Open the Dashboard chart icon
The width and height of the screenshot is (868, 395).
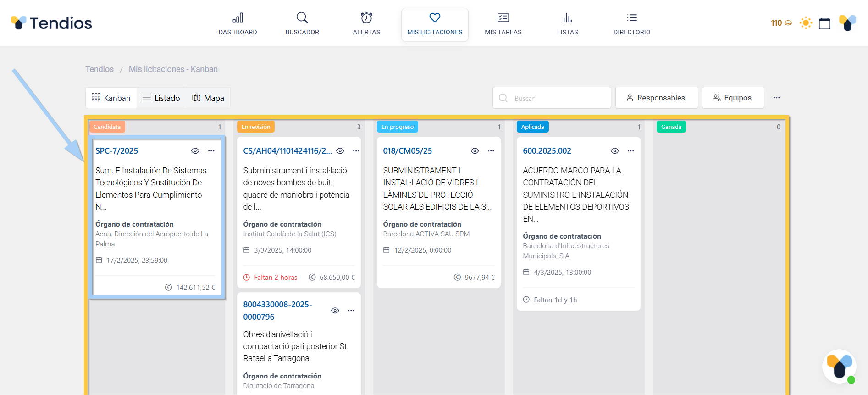coord(238,18)
